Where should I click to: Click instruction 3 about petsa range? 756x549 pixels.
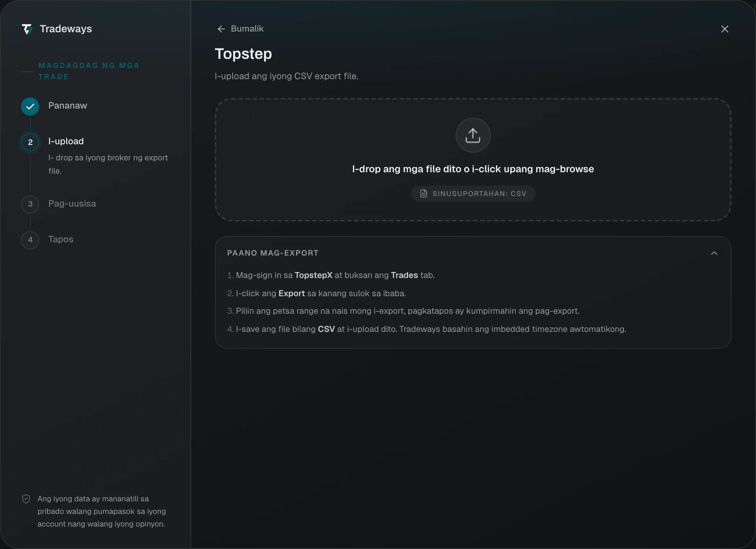[x=403, y=311]
